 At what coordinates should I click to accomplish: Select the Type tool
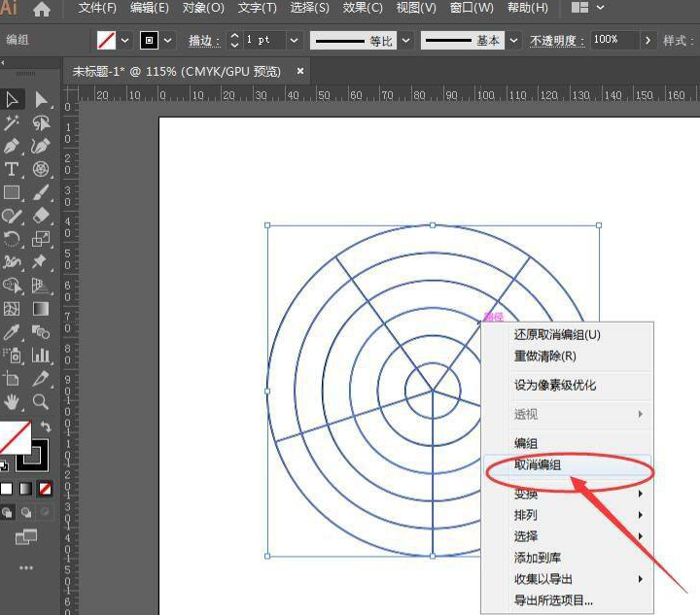[12, 169]
